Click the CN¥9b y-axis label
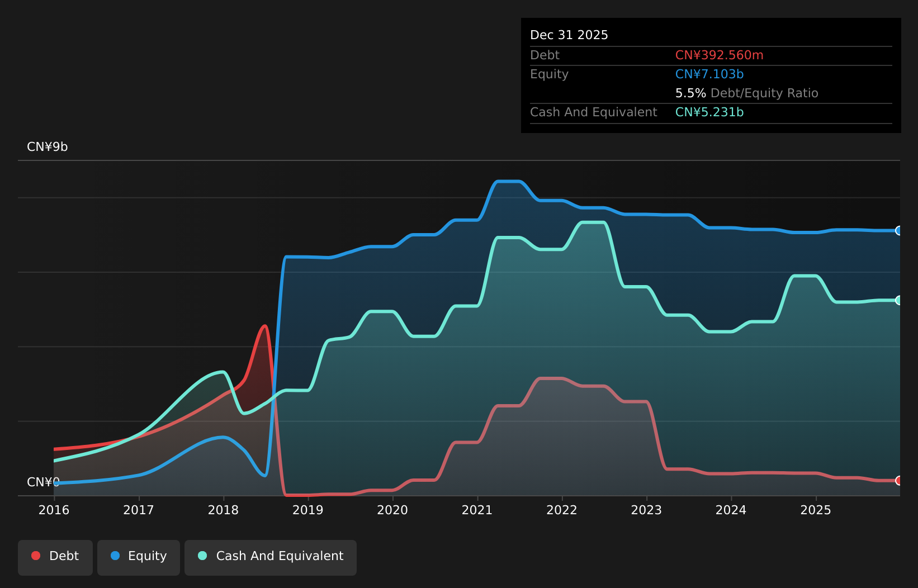Screen dimensions: 918x588 [48, 147]
